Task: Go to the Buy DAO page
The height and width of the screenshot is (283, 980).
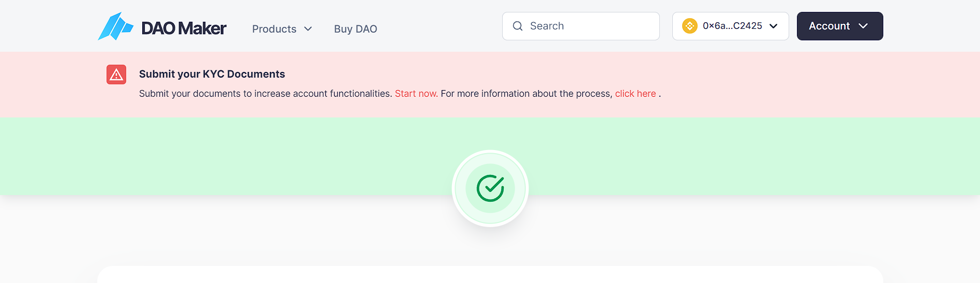Action: (x=355, y=29)
